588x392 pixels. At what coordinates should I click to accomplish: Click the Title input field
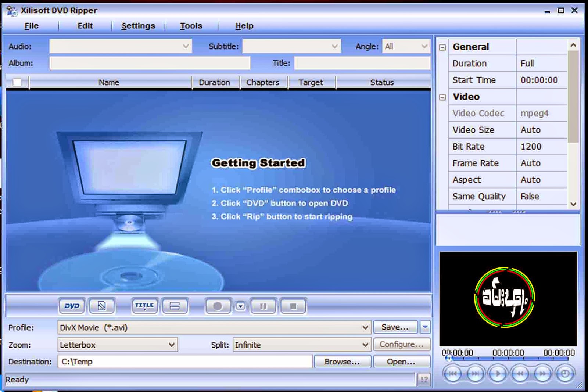(362, 63)
